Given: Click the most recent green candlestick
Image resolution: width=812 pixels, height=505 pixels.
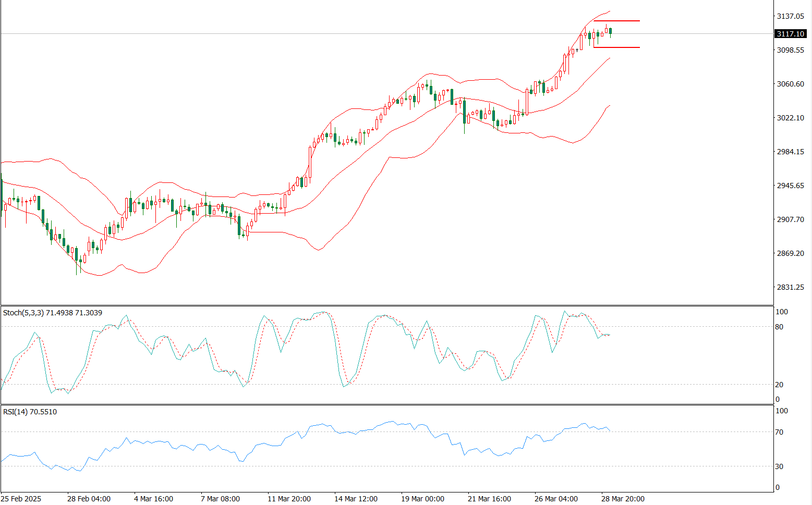Looking at the screenshot, I should pos(610,31).
